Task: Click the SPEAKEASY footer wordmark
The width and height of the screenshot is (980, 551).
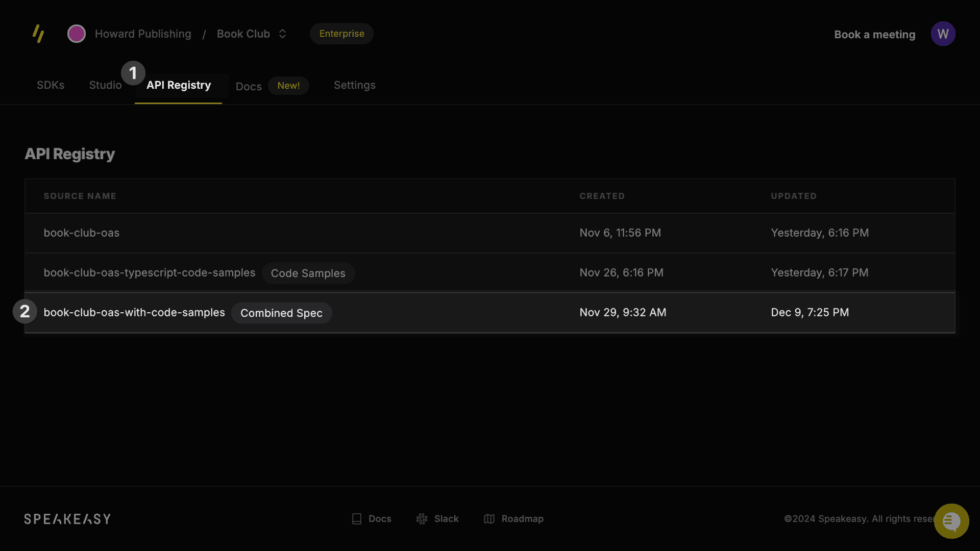Action: (x=67, y=519)
